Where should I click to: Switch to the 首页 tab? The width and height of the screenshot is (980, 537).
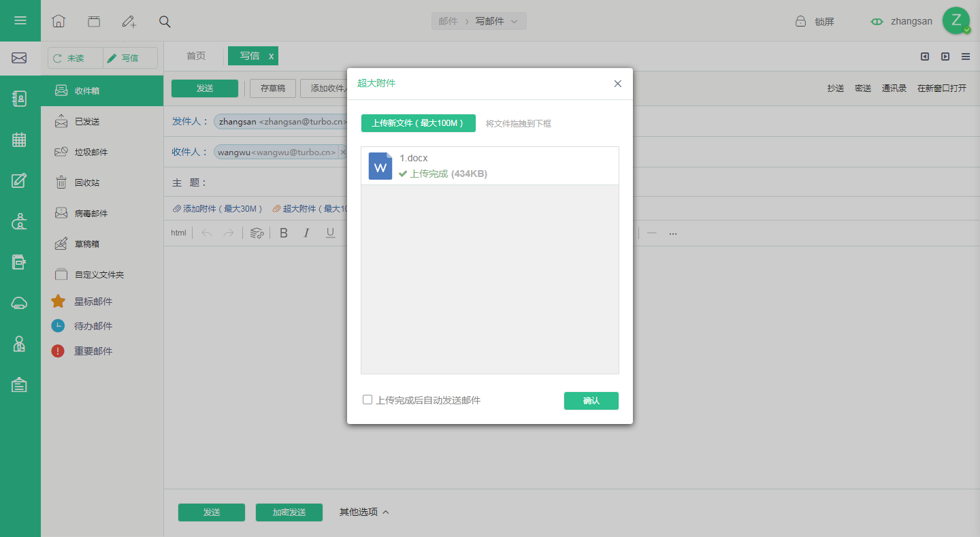coord(196,56)
